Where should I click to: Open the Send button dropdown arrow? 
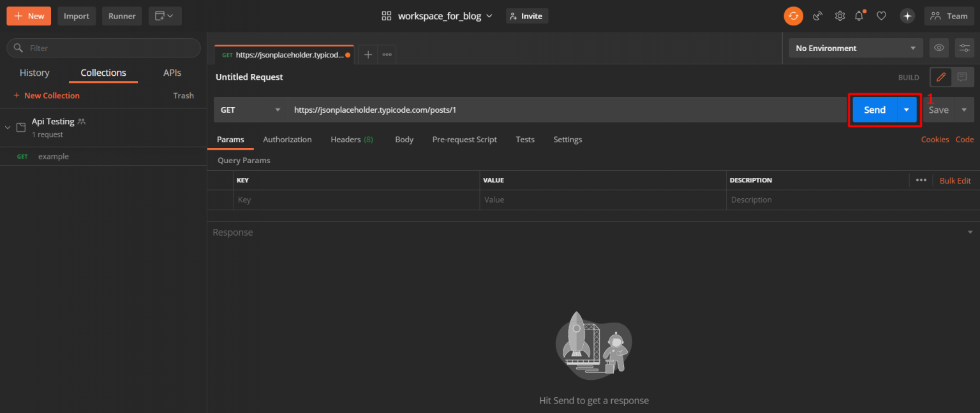point(906,110)
